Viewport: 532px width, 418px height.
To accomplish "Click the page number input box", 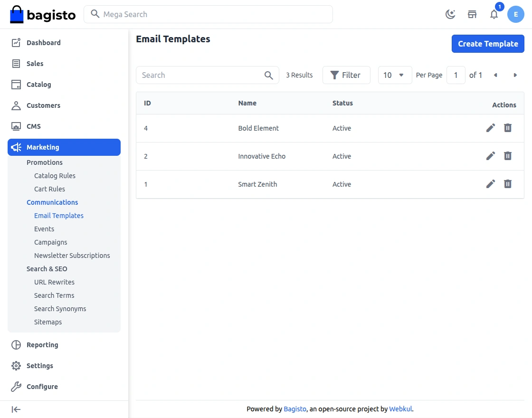I will (456, 75).
